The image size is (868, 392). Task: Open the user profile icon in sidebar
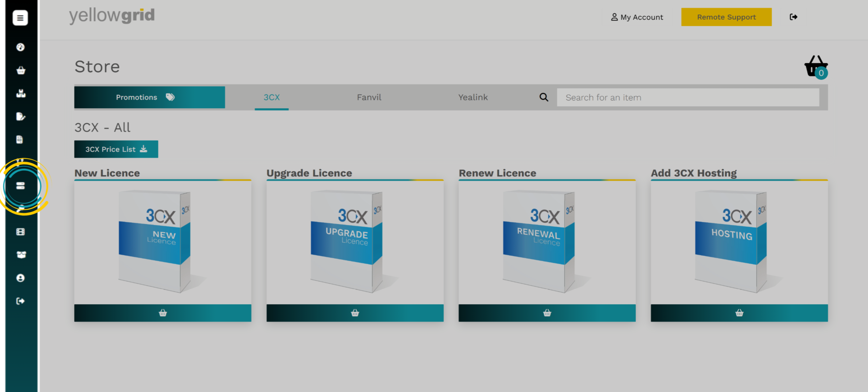click(21, 278)
